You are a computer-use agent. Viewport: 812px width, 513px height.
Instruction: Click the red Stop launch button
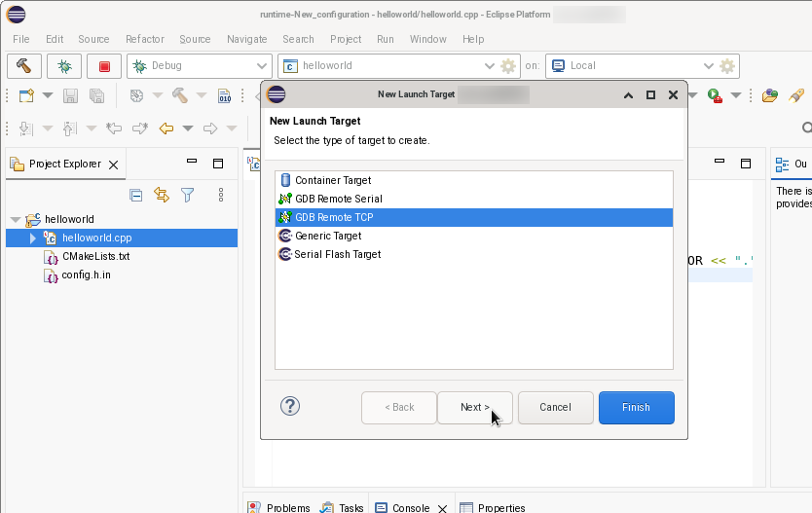(x=104, y=66)
